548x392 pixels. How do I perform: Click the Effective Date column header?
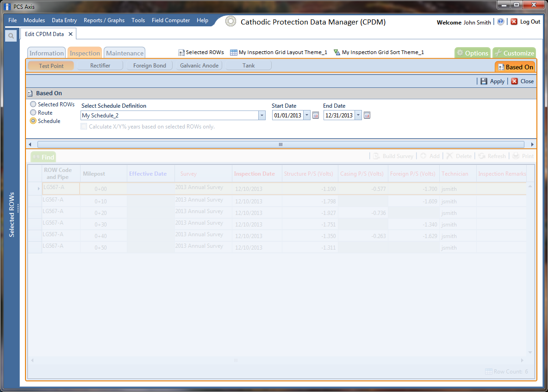(x=151, y=173)
